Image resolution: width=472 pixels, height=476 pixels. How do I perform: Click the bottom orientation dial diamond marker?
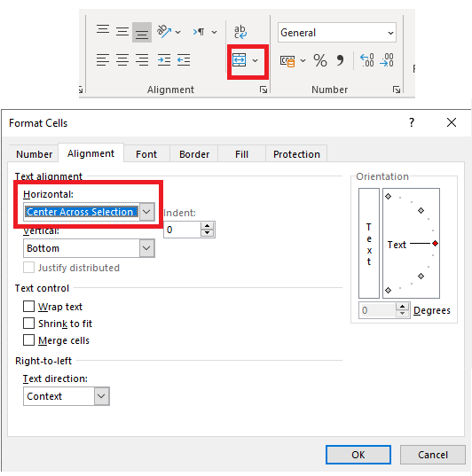(388, 290)
